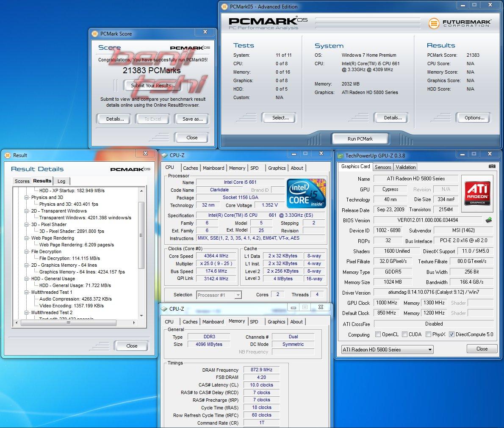The image size is (504, 428).
Task: Click the Run PCMark button
Action: pyautogui.click(x=360, y=139)
